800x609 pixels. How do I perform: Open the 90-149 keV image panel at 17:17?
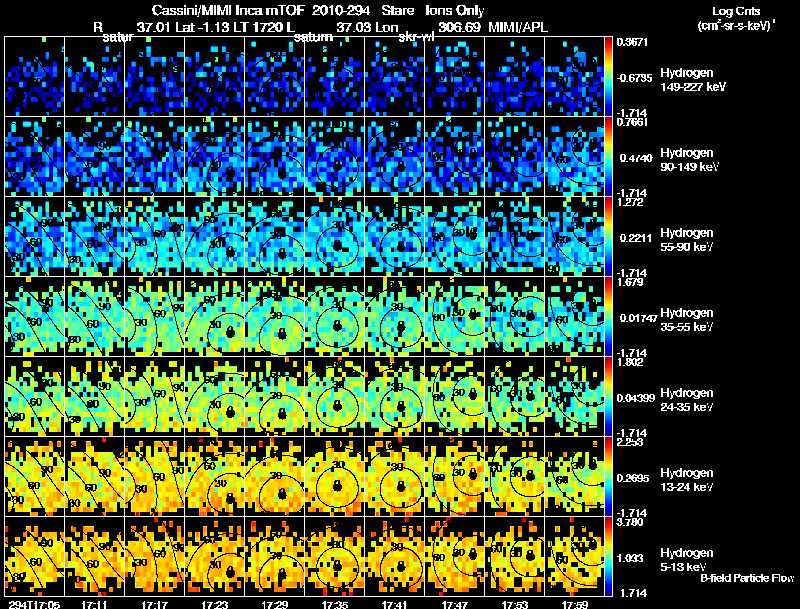pyautogui.click(x=155, y=157)
